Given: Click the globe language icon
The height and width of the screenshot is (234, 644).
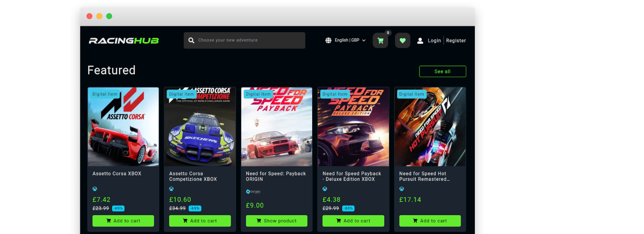Looking at the screenshot, I should (x=328, y=40).
